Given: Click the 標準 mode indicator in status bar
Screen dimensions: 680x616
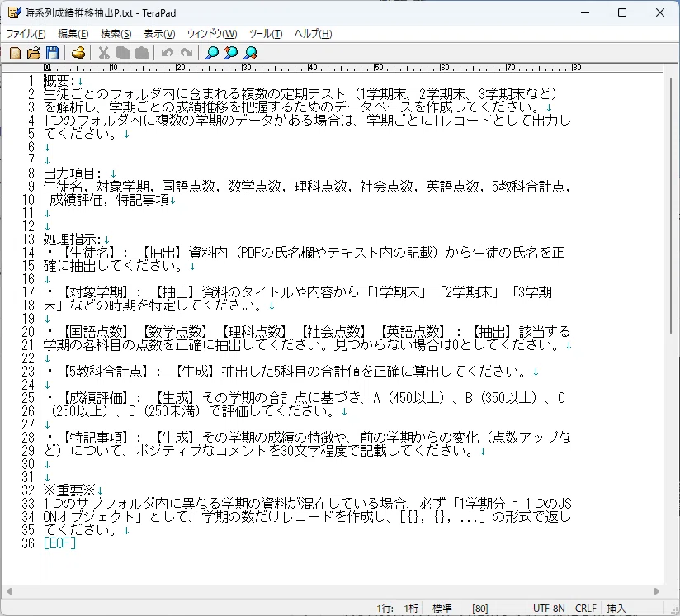Looking at the screenshot, I should (x=442, y=609).
